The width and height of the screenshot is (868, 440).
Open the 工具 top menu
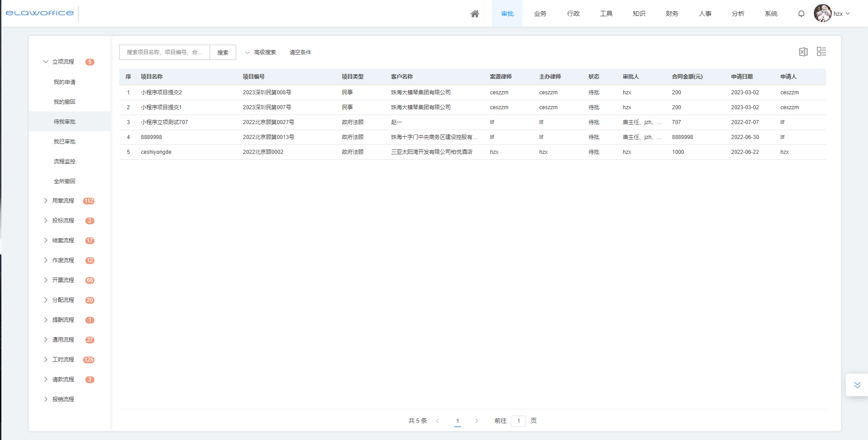click(606, 14)
